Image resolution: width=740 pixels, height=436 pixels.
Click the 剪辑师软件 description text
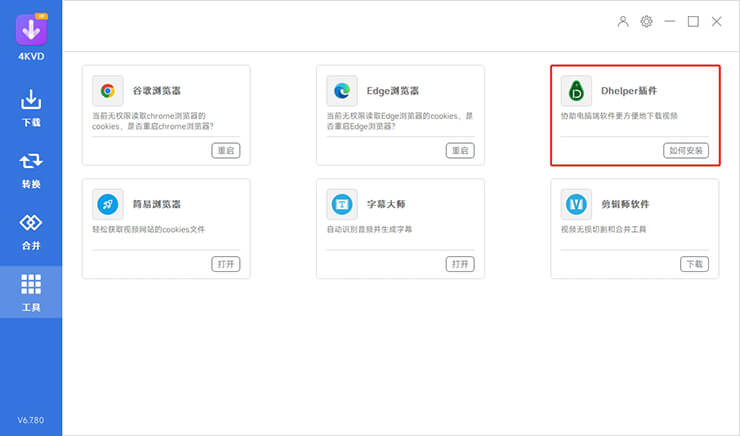[604, 229]
